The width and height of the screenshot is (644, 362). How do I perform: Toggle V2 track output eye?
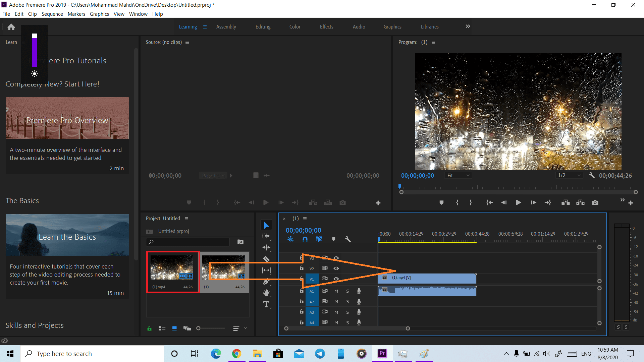tap(336, 268)
